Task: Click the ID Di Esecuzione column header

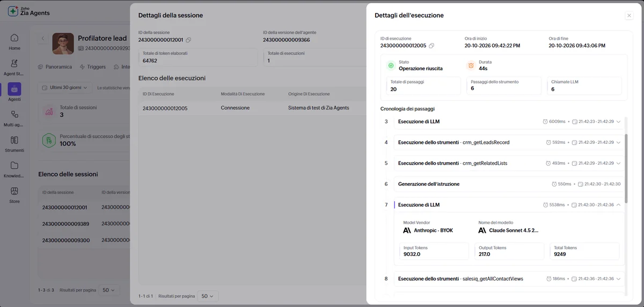Action: tap(158, 94)
